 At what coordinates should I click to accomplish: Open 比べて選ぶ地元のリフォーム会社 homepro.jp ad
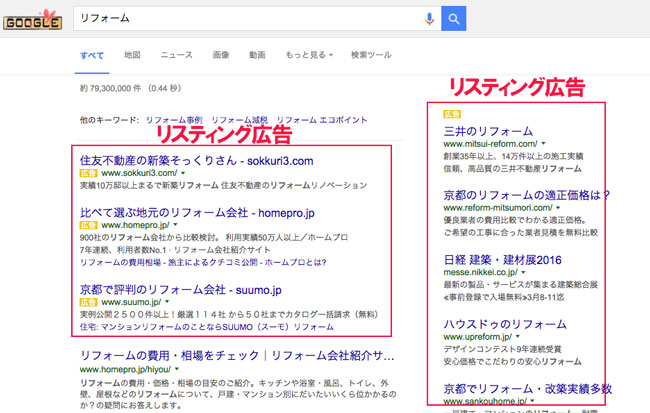point(197,213)
